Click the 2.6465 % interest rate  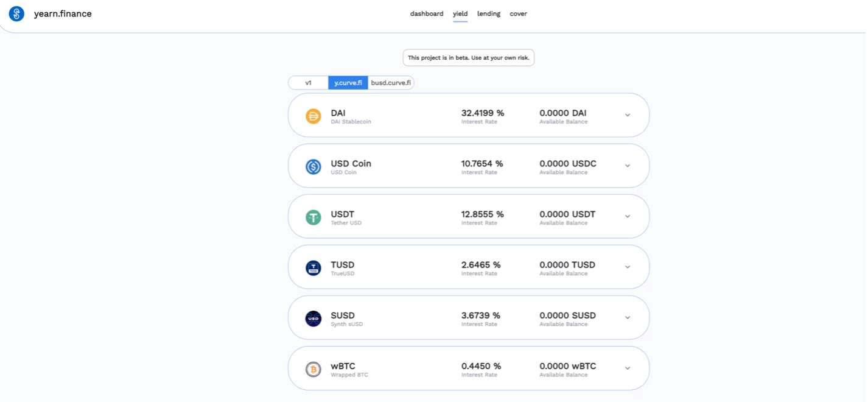click(x=481, y=264)
